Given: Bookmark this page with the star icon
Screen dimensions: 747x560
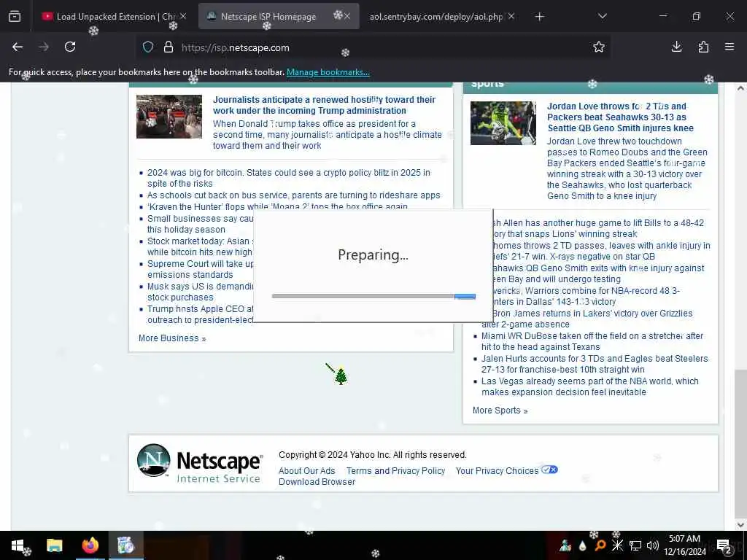Looking at the screenshot, I should tap(599, 47).
